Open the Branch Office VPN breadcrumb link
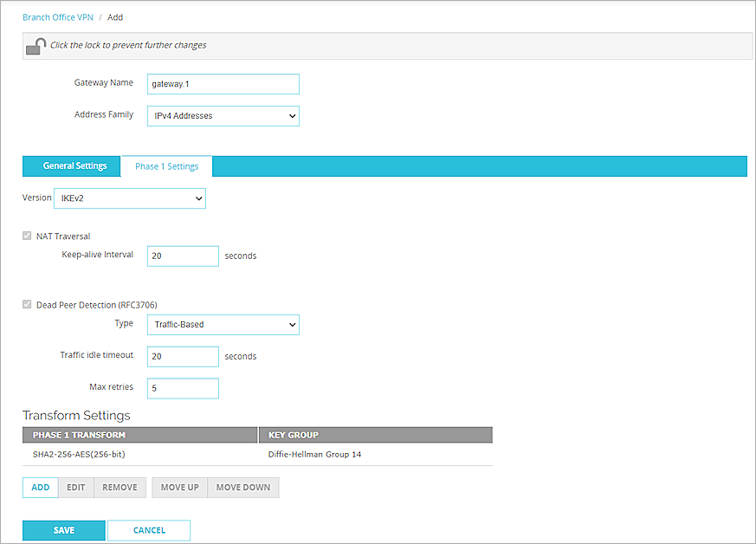756x544 pixels. (57, 16)
